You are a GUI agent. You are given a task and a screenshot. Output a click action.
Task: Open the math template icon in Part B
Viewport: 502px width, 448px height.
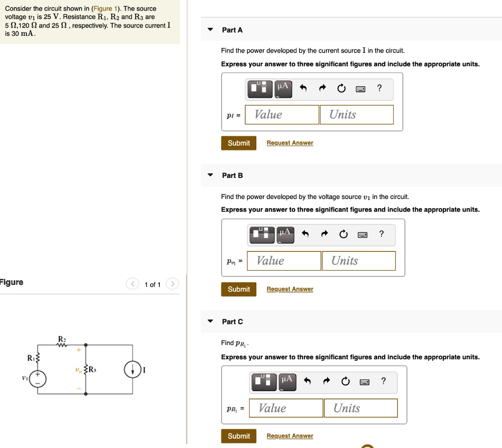[x=262, y=234]
